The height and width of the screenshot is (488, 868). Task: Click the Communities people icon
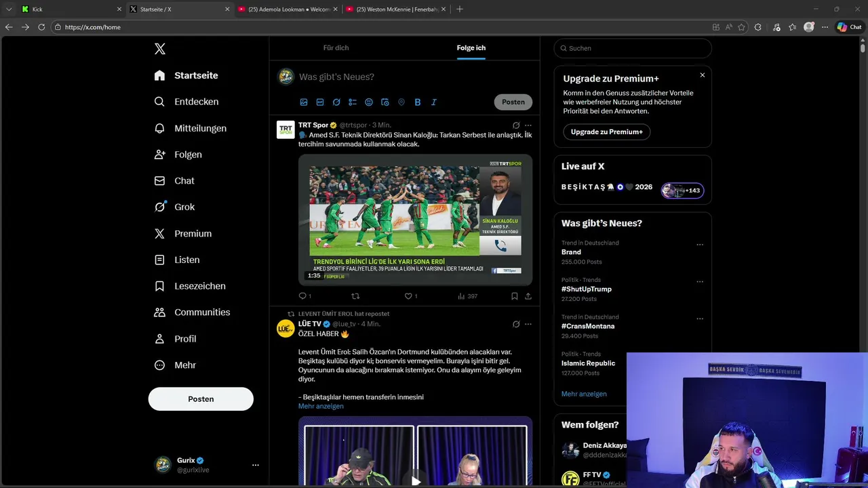pos(159,312)
